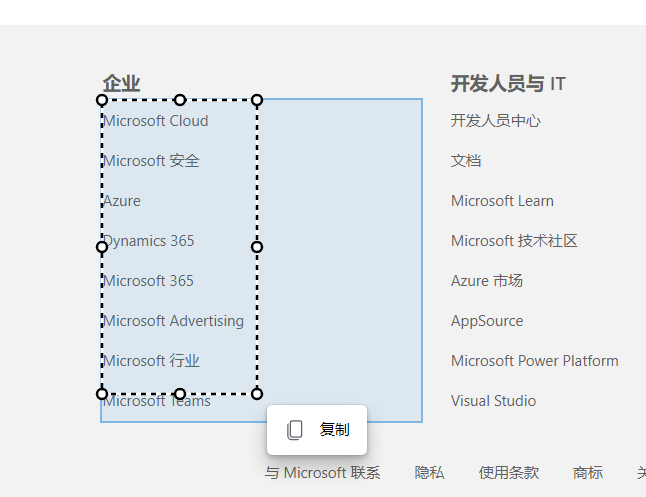Open the Visual Studio link

[493, 401]
